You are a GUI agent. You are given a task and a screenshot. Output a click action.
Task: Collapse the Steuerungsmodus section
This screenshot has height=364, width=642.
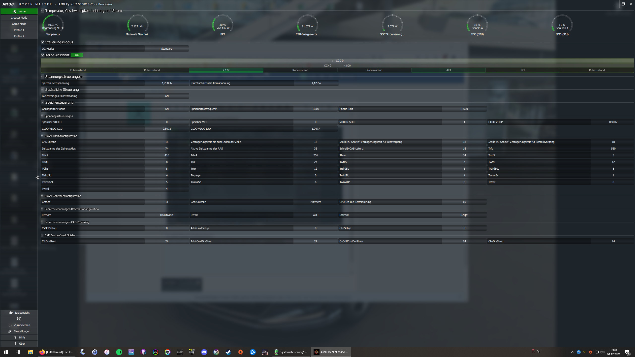point(42,42)
